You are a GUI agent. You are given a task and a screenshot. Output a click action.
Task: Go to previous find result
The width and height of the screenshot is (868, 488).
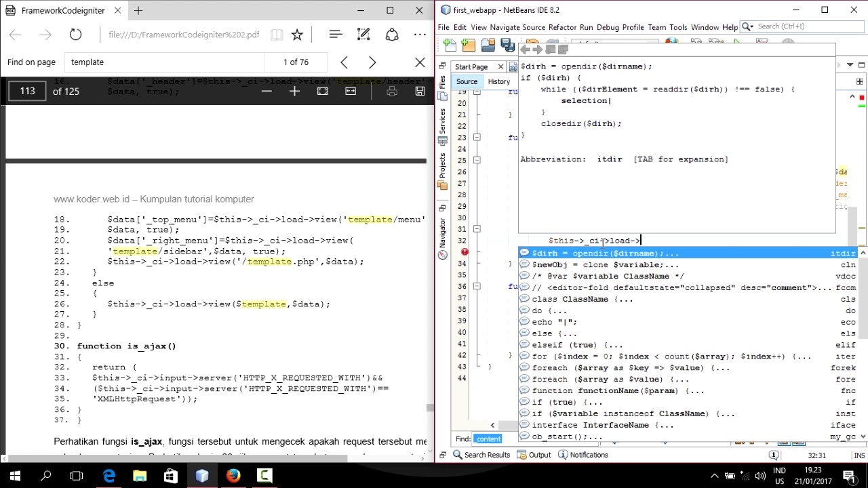[344, 62]
